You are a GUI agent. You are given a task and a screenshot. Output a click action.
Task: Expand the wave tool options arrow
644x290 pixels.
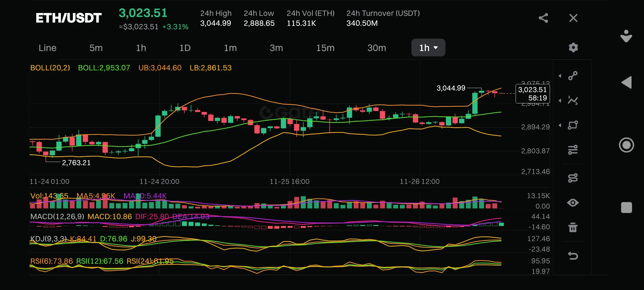pos(560,101)
